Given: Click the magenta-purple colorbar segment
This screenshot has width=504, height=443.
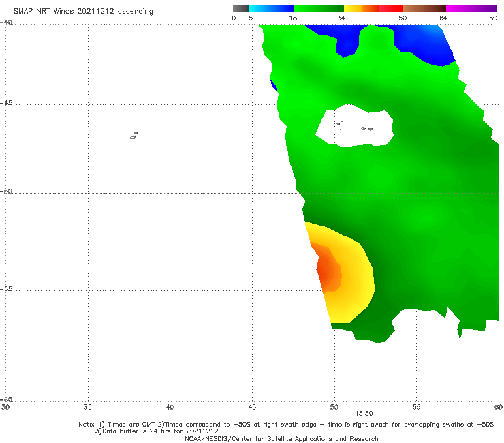Looking at the screenshot, I should tap(471, 8).
